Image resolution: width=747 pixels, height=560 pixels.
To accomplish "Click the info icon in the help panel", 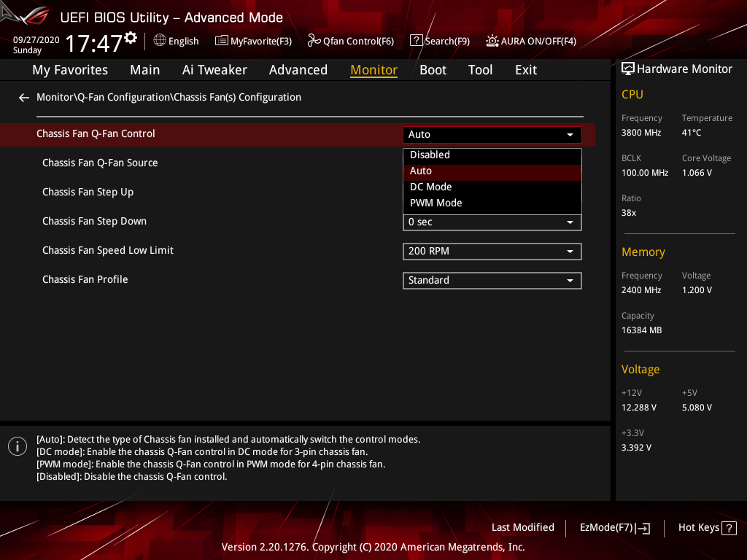I will [18, 446].
